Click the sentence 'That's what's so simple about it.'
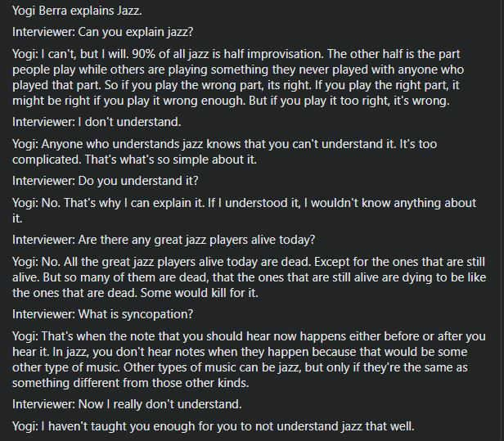This screenshot has width=504, height=441. 171,160
